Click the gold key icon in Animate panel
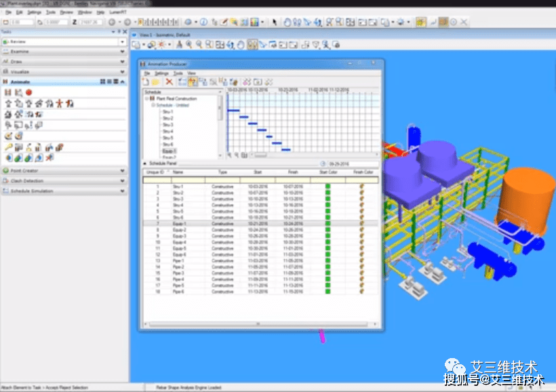This screenshot has width=556, height=392. 8,147
